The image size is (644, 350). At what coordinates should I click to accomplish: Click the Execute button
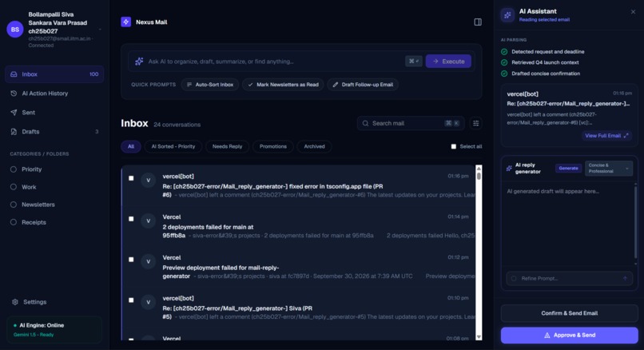pyautogui.click(x=448, y=62)
